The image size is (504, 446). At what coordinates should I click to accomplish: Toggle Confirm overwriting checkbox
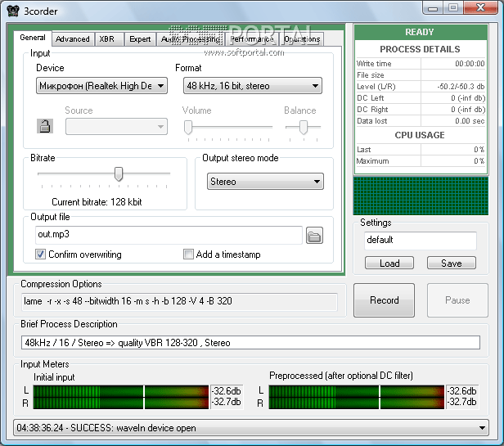[40, 255]
